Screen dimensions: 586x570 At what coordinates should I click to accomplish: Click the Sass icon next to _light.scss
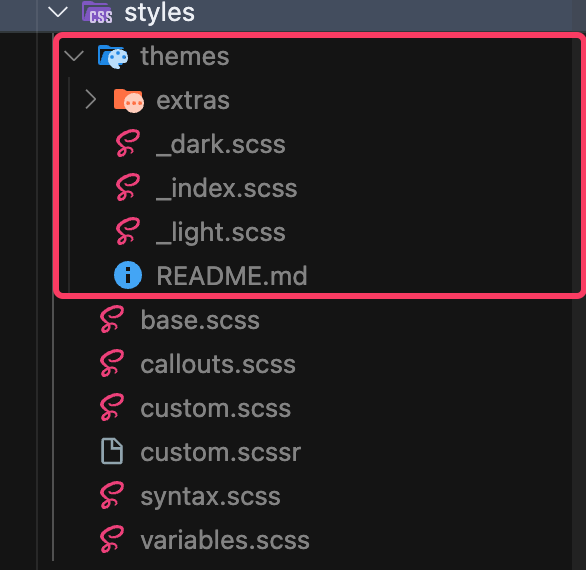point(128,231)
